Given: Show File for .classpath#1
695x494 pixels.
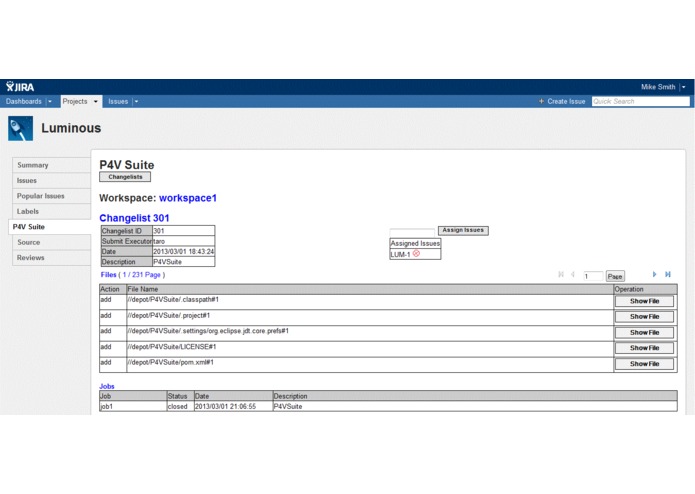Looking at the screenshot, I should (x=644, y=301).
